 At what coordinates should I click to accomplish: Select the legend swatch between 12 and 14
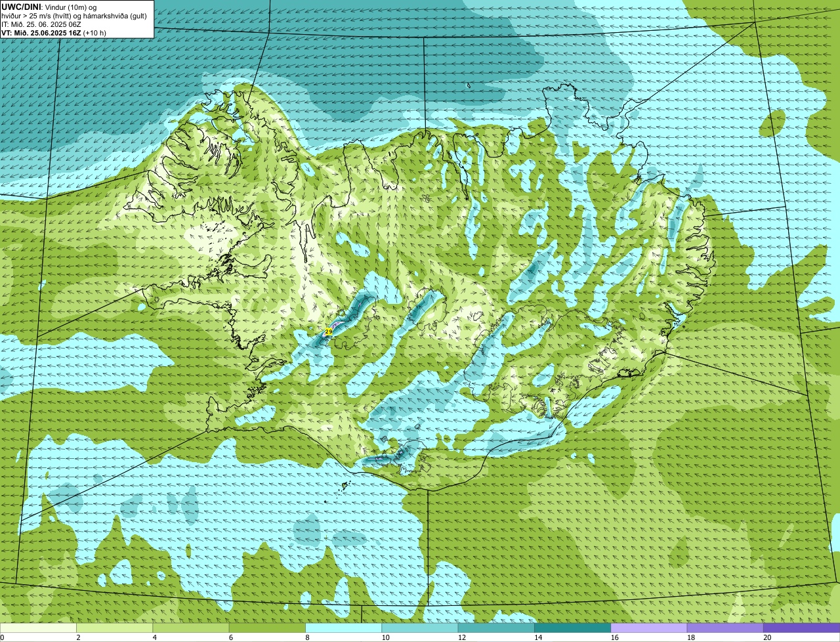pyautogui.click(x=496, y=628)
